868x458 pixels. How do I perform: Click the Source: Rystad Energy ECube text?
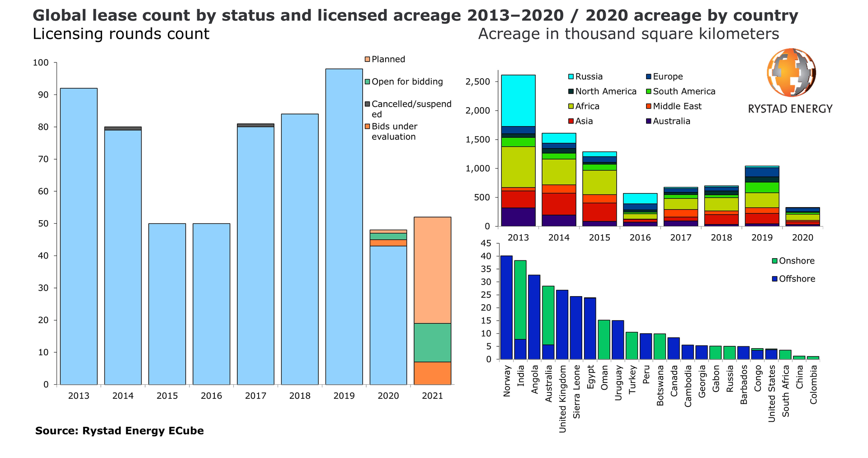click(x=119, y=431)
